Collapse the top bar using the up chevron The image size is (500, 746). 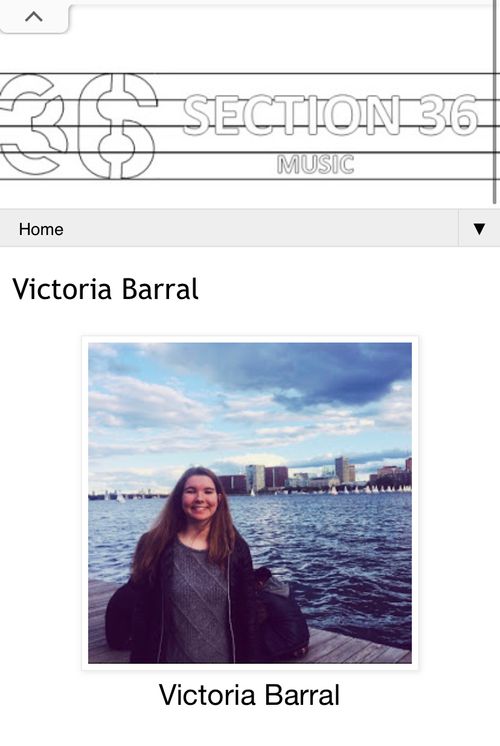(34, 17)
